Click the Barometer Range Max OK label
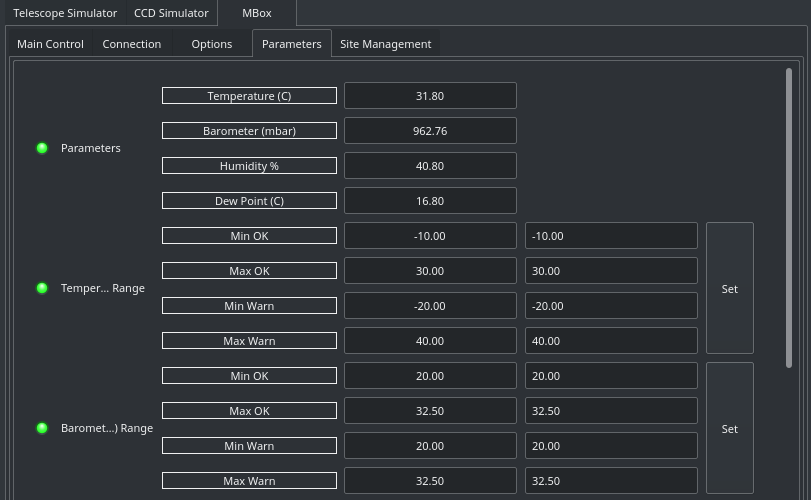Viewport: 811px width, 500px height. click(x=249, y=411)
